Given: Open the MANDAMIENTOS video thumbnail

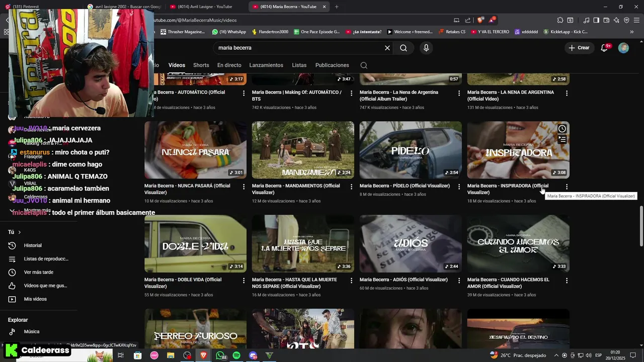Looking at the screenshot, I should coord(303,150).
